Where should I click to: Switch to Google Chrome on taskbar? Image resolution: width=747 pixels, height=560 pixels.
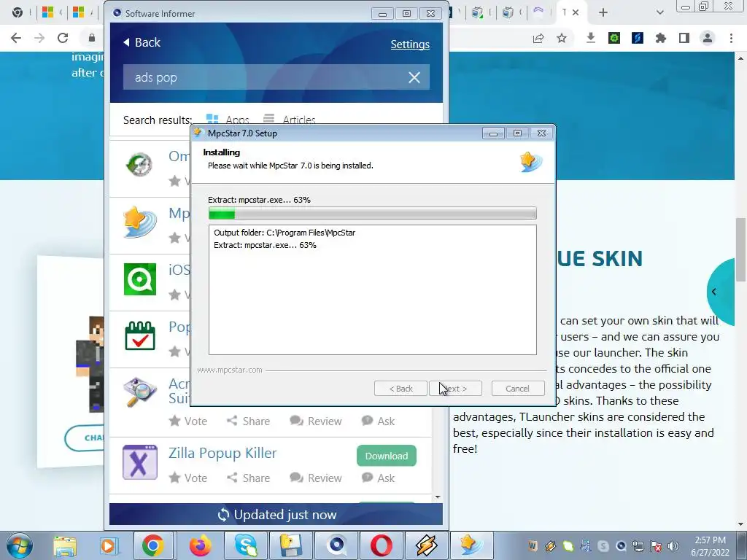152,545
